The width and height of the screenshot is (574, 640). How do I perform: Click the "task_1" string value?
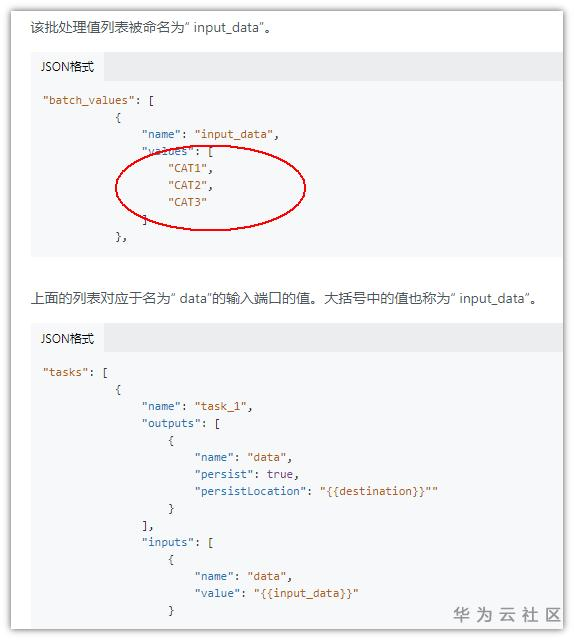coord(220,406)
